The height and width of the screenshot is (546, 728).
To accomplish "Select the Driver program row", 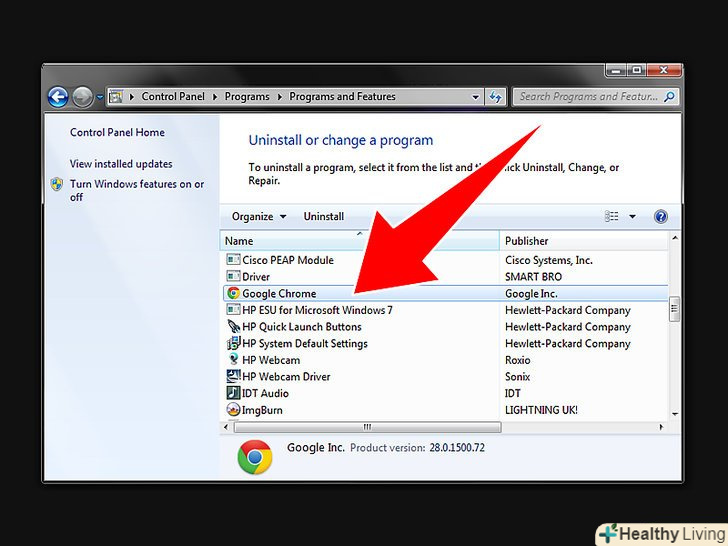I will (x=446, y=277).
